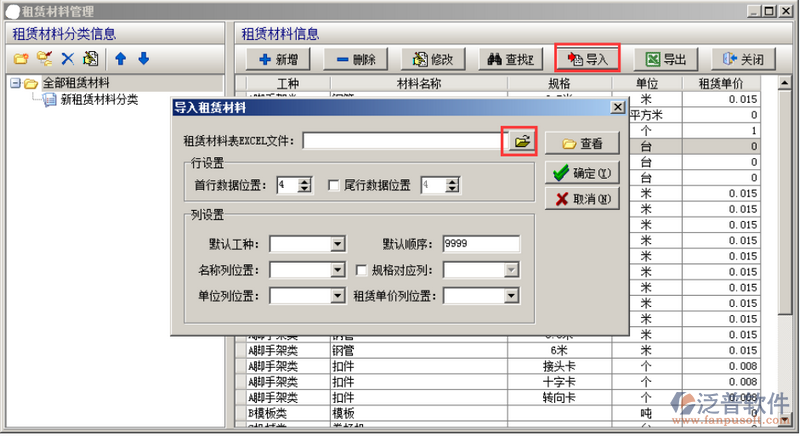Select the 接头卡 spec cell
This screenshot has height=436, width=800.
(559, 366)
